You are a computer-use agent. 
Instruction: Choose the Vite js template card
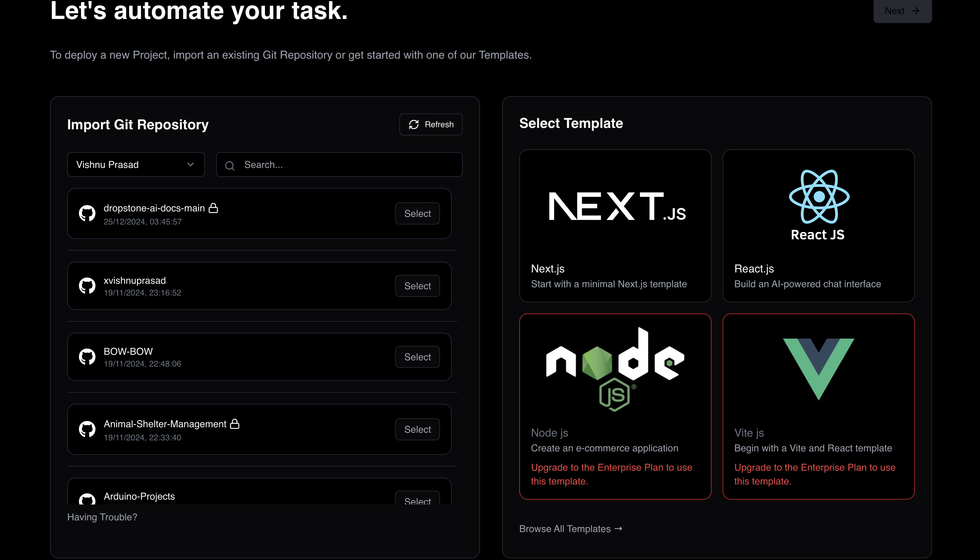(818, 407)
